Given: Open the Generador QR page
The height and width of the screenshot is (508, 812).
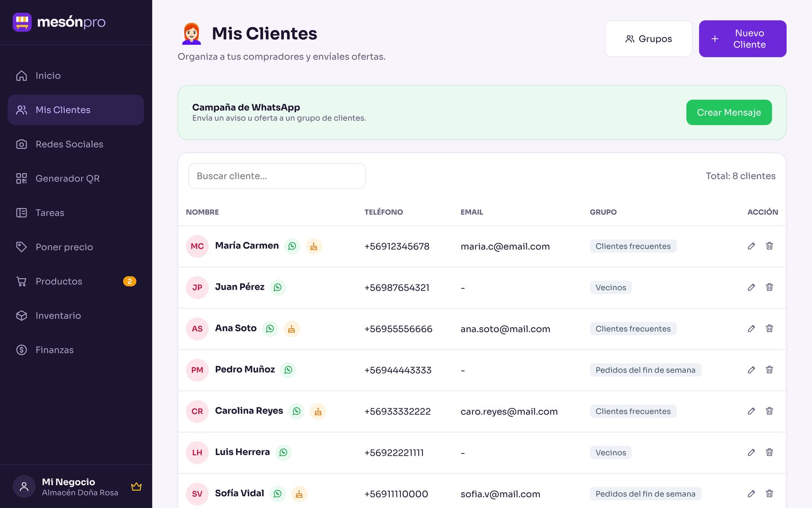Looking at the screenshot, I should coord(76,178).
